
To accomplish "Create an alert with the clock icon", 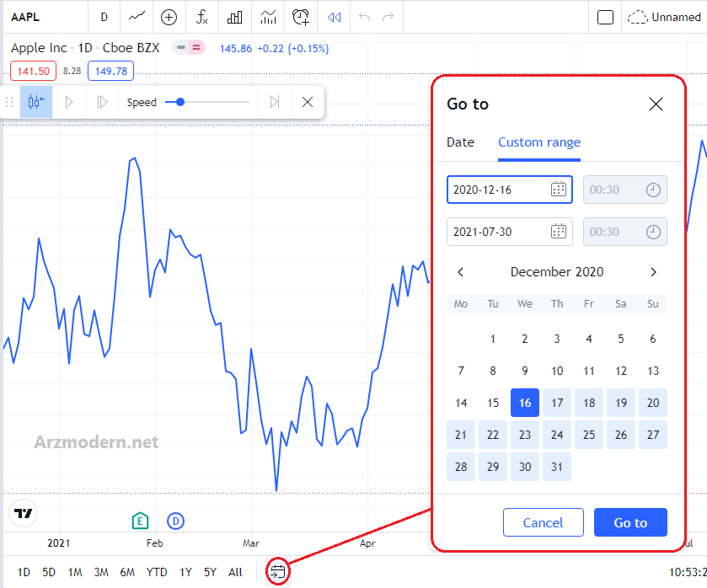I will (301, 17).
